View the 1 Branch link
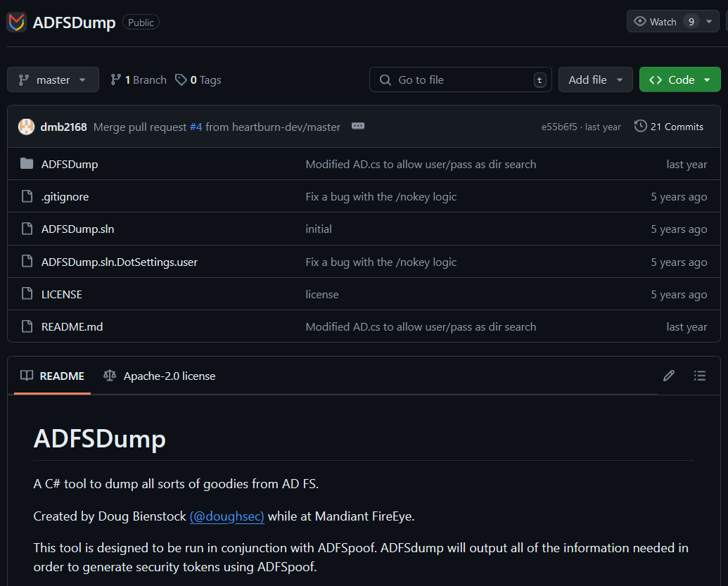The width and height of the screenshot is (728, 586). (139, 80)
